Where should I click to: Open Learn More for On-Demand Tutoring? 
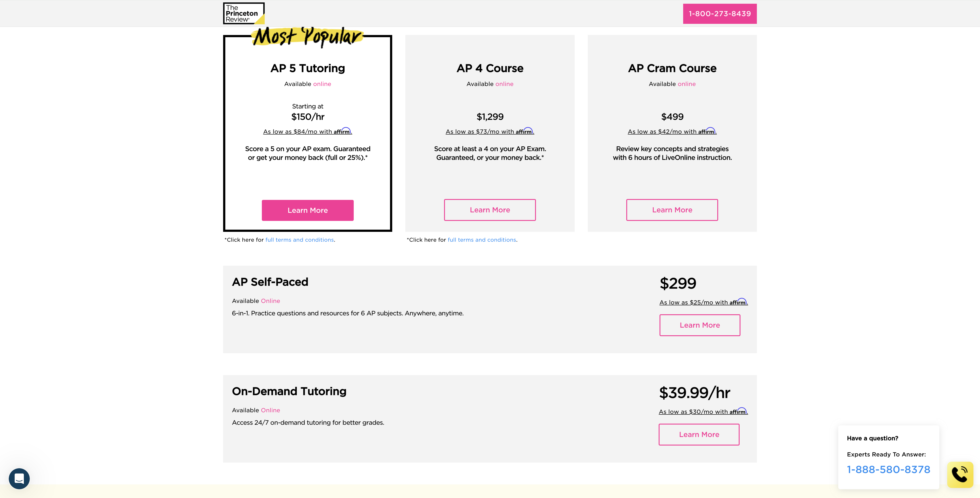(699, 435)
